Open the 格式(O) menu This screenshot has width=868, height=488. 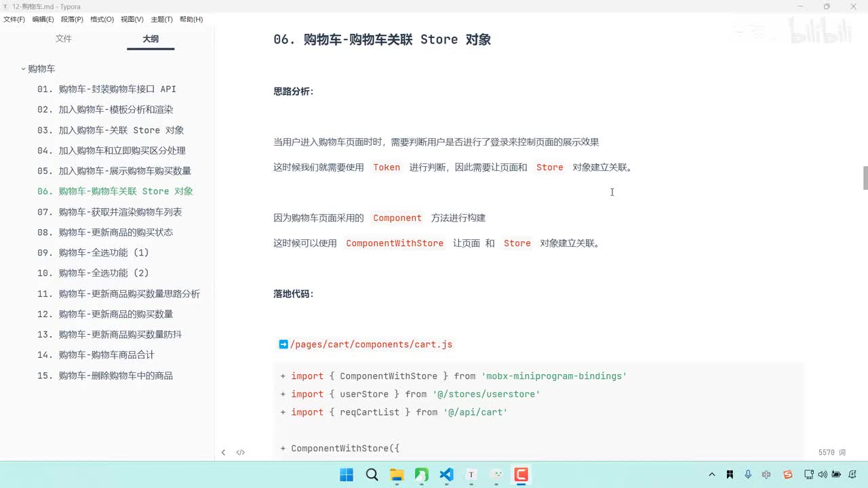click(x=102, y=20)
